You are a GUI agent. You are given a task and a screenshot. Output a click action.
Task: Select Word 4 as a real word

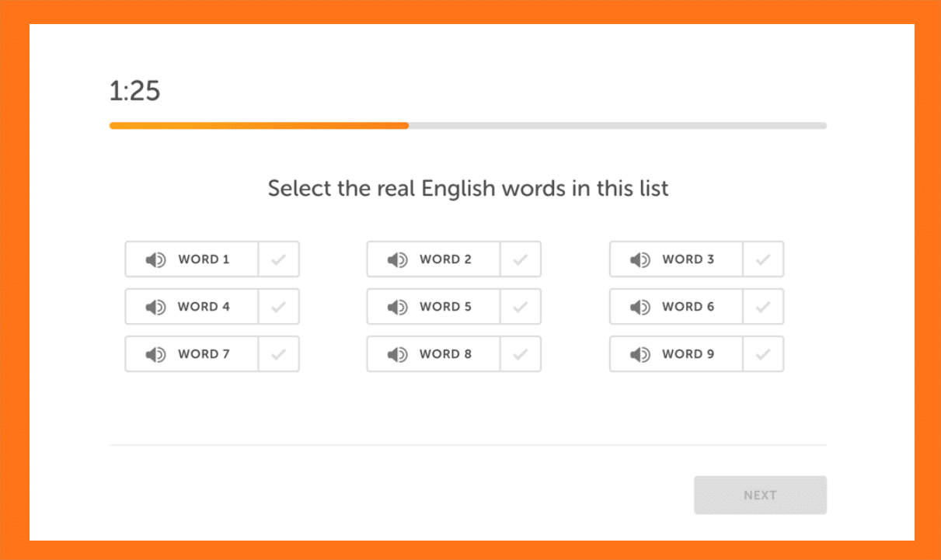pos(278,307)
